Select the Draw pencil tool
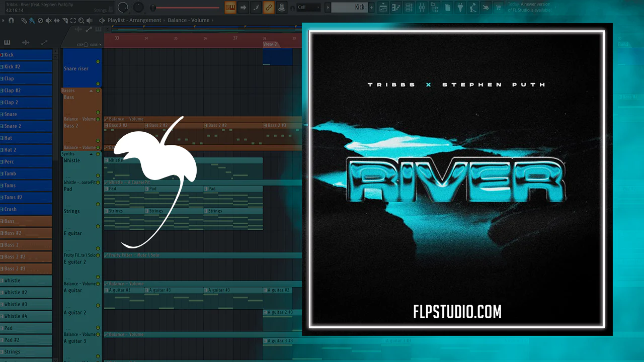644x362 pixels. click(x=24, y=21)
